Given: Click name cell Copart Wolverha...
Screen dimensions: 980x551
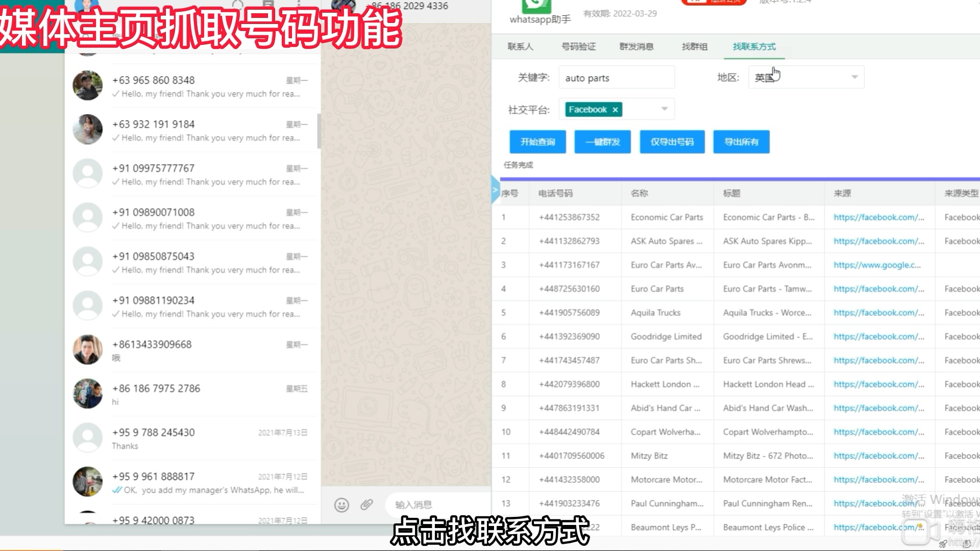Looking at the screenshot, I should [666, 432].
